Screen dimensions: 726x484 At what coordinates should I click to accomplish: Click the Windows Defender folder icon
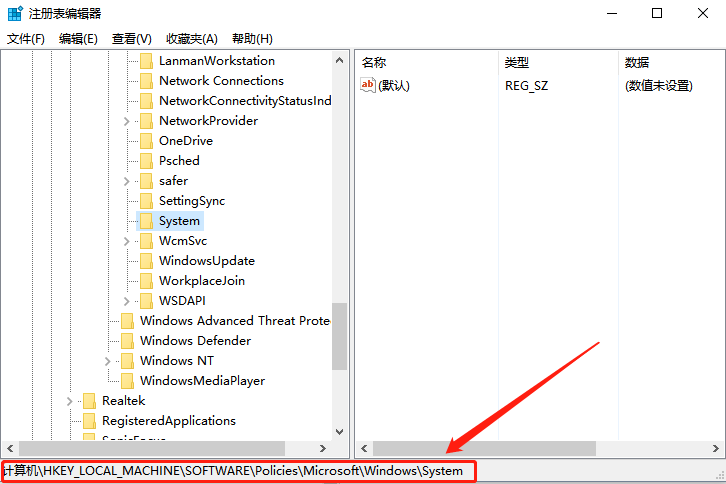127,341
